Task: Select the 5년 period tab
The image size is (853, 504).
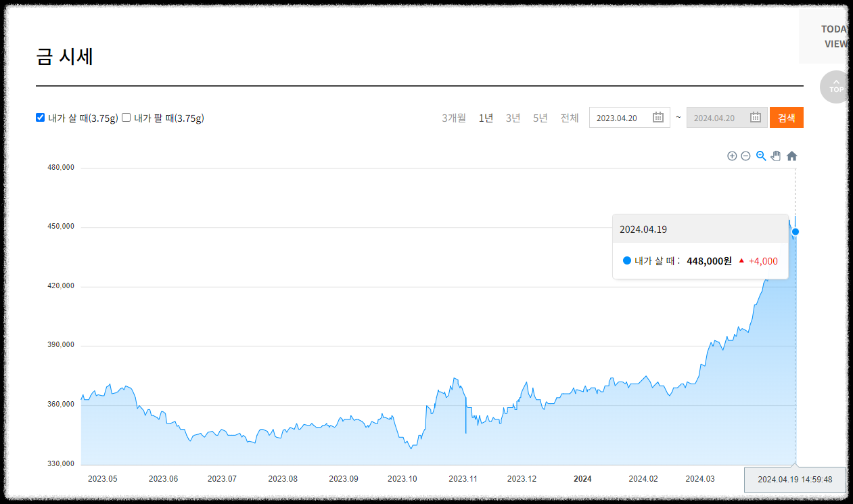Action: (x=540, y=118)
